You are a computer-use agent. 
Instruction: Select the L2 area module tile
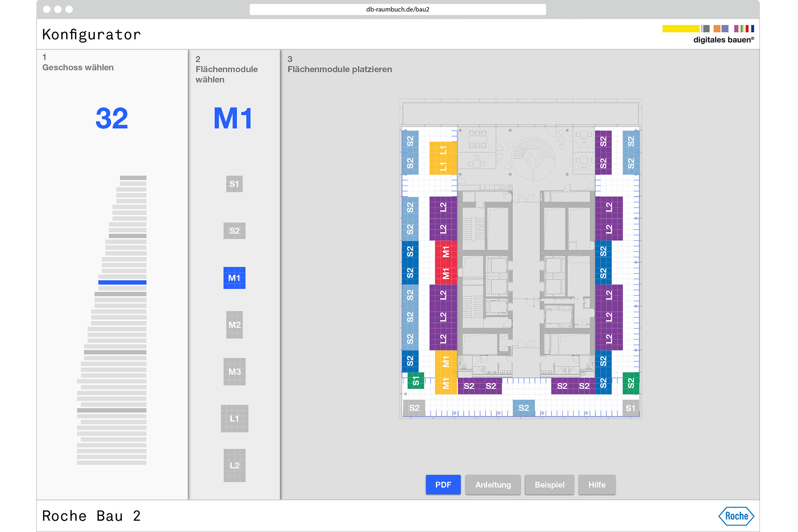[x=234, y=465]
